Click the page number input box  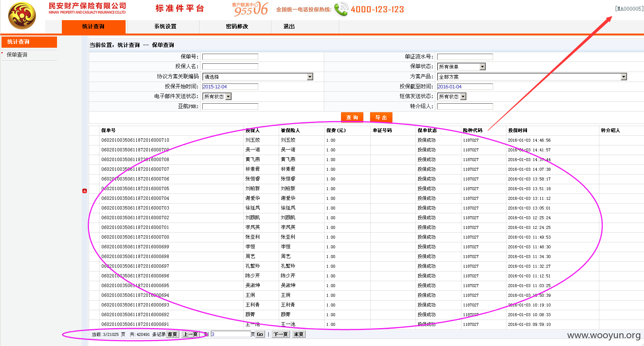pyautogui.click(x=231, y=334)
